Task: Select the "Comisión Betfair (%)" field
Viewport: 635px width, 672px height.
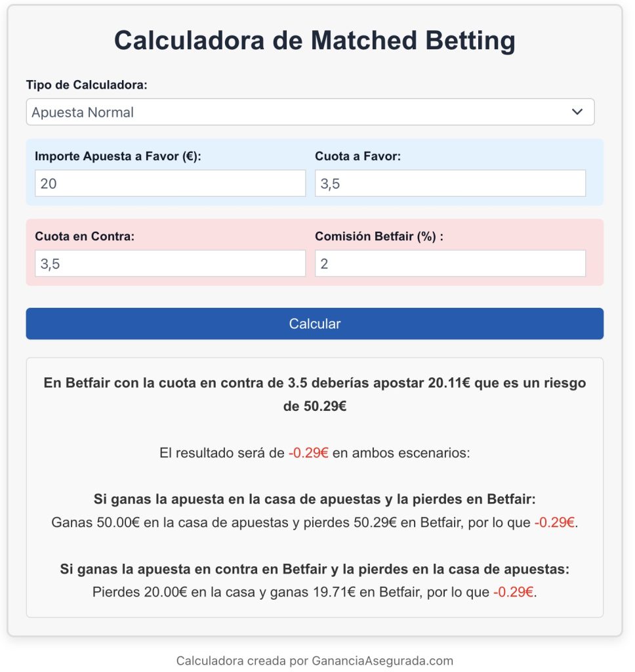Action: click(x=450, y=263)
